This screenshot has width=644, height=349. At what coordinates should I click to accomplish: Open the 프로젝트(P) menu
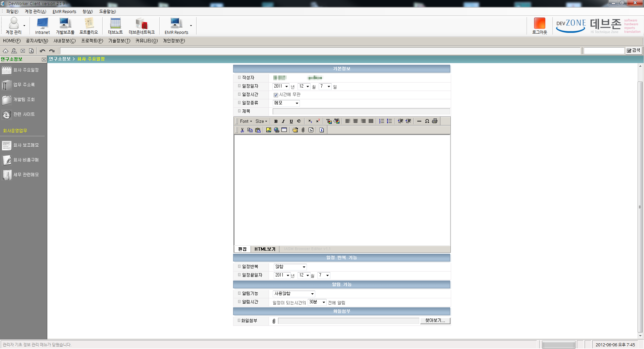point(92,41)
